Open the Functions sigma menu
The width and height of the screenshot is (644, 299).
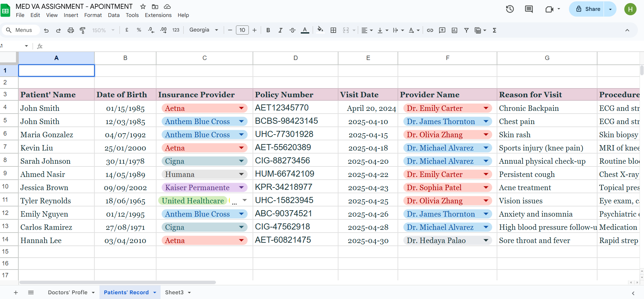(495, 30)
